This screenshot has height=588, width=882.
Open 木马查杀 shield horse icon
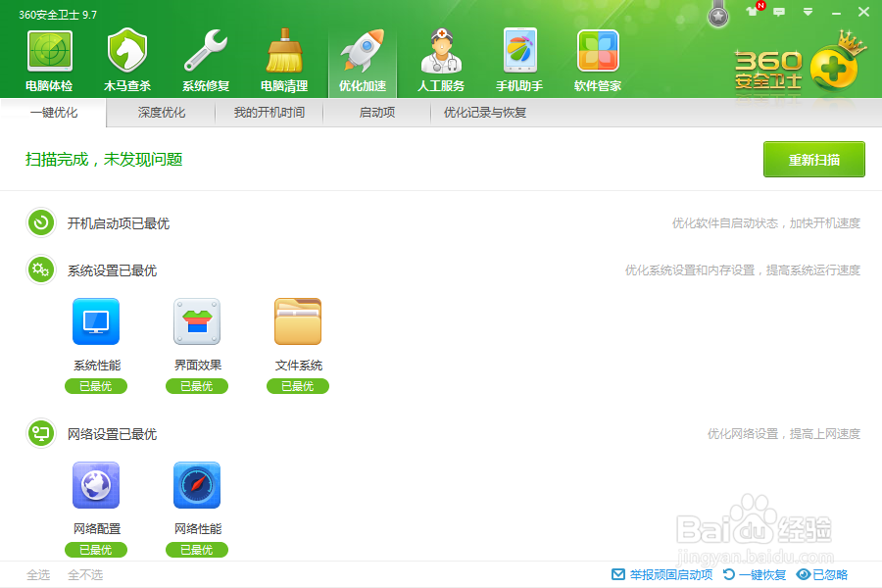click(x=127, y=51)
